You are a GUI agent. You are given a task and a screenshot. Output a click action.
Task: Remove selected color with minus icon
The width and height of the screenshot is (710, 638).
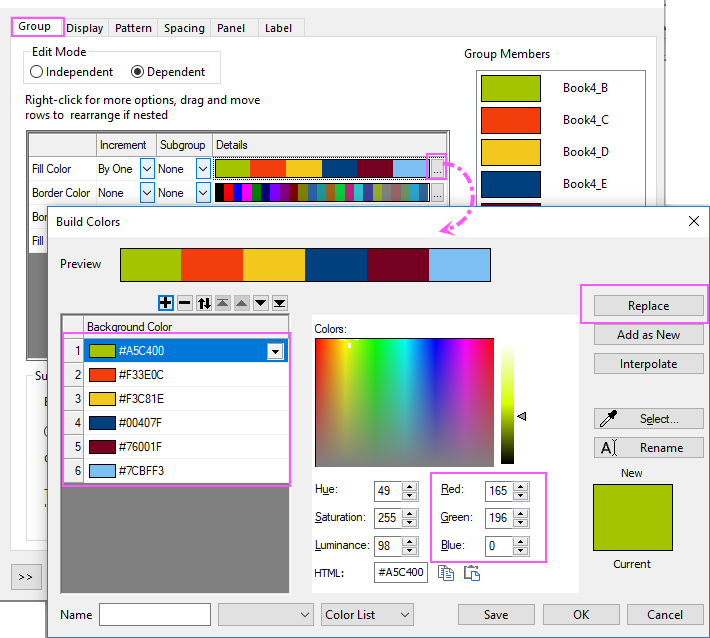click(x=185, y=303)
